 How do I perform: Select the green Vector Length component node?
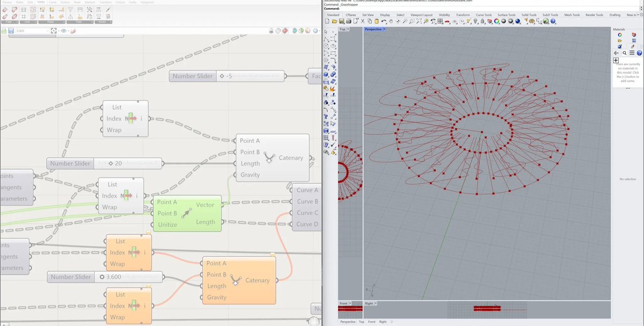[187, 213]
